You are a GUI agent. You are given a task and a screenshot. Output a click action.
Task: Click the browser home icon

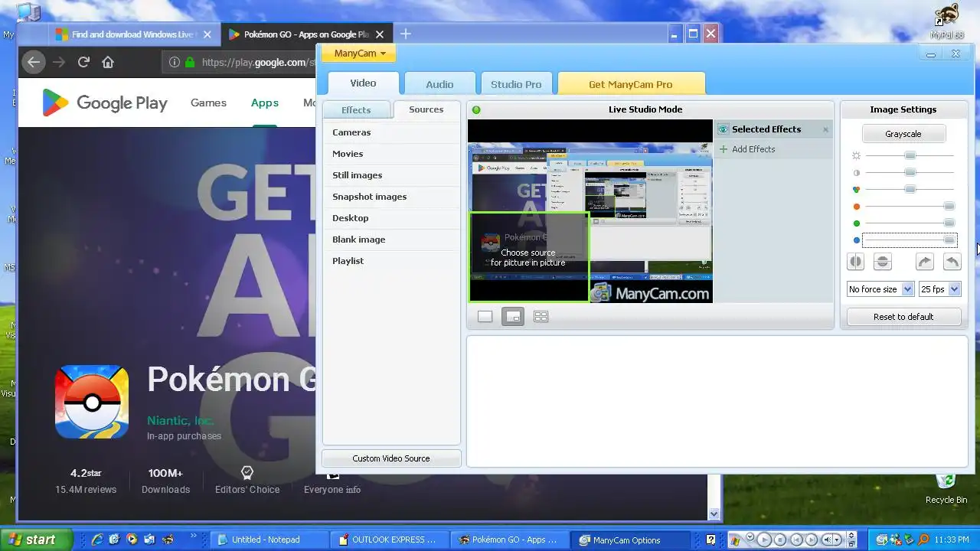pyautogui.click(x=108, y=62)
